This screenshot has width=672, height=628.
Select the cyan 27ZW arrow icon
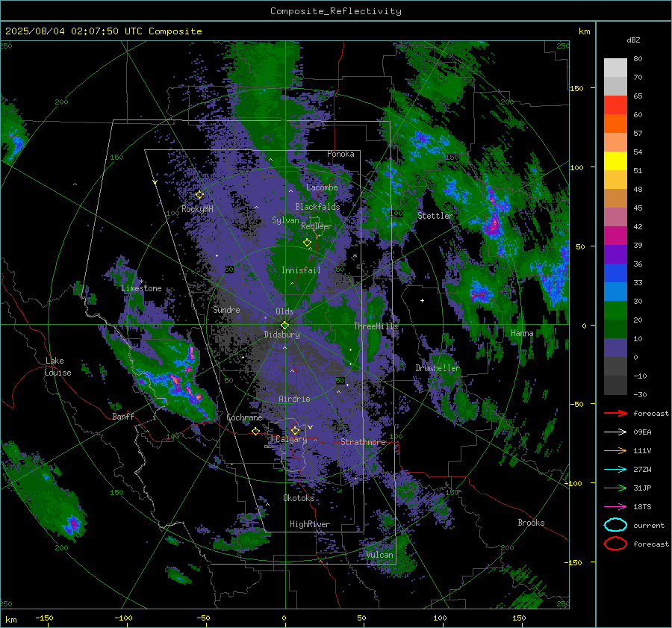(615, 469)
